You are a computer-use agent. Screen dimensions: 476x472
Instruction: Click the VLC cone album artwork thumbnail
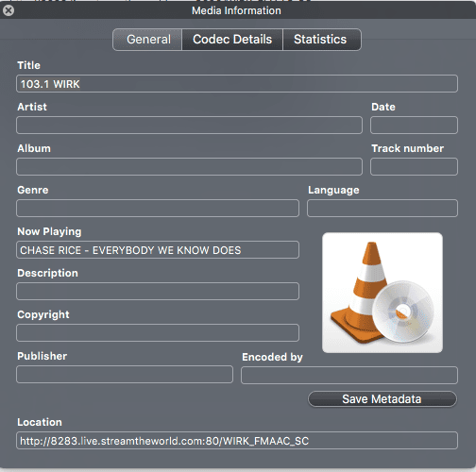tap(382, 293)
